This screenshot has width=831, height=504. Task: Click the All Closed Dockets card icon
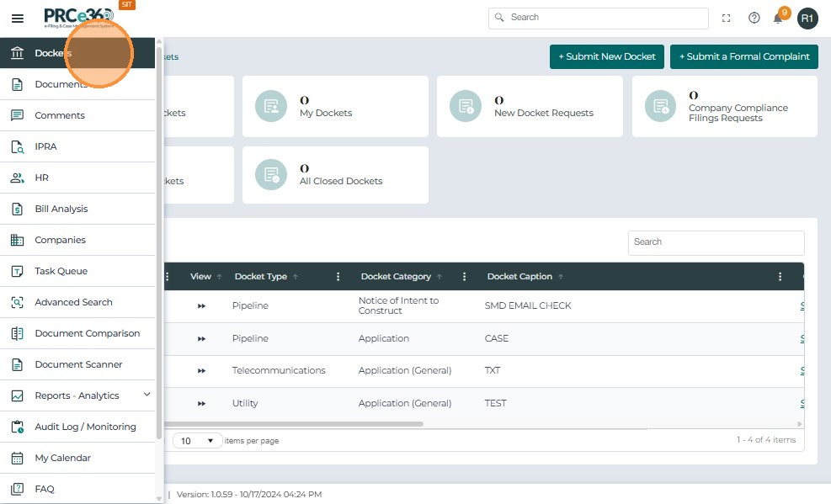271,175
